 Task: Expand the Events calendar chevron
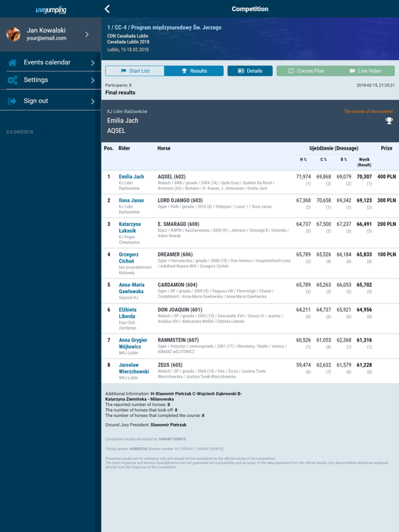[x=93, y=62]
